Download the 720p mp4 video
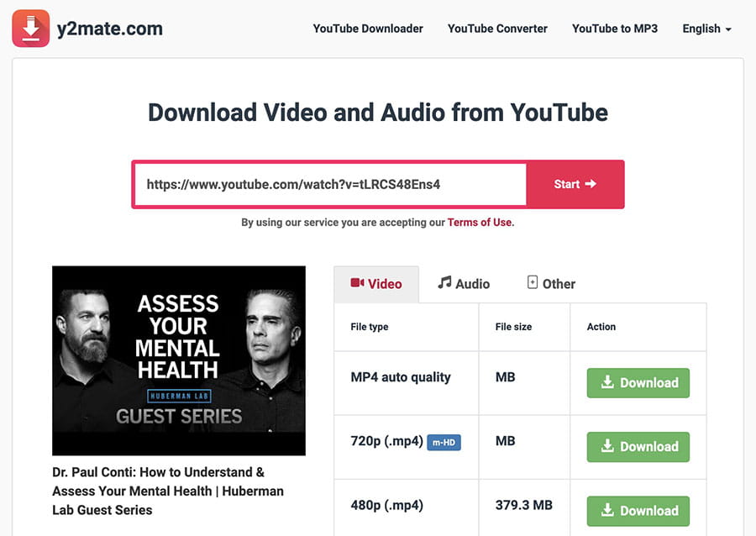This screenshot has width=756, height=536. (638, 447)
